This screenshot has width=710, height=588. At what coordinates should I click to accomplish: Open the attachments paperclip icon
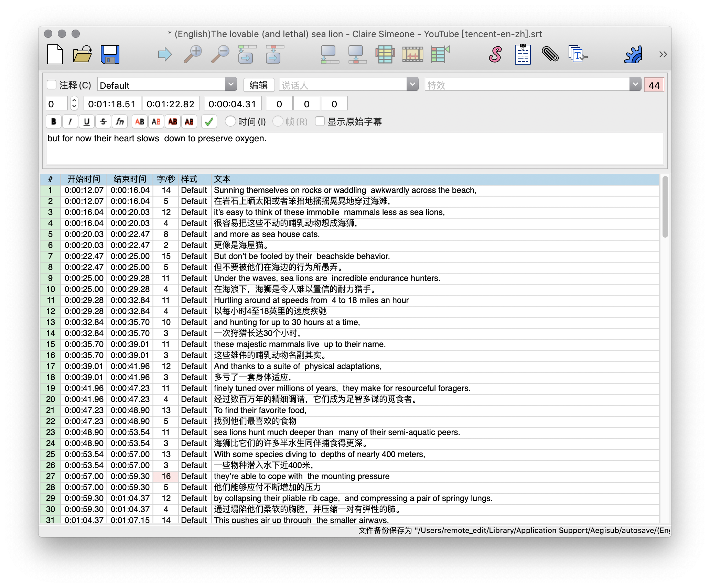pos(550,54)
